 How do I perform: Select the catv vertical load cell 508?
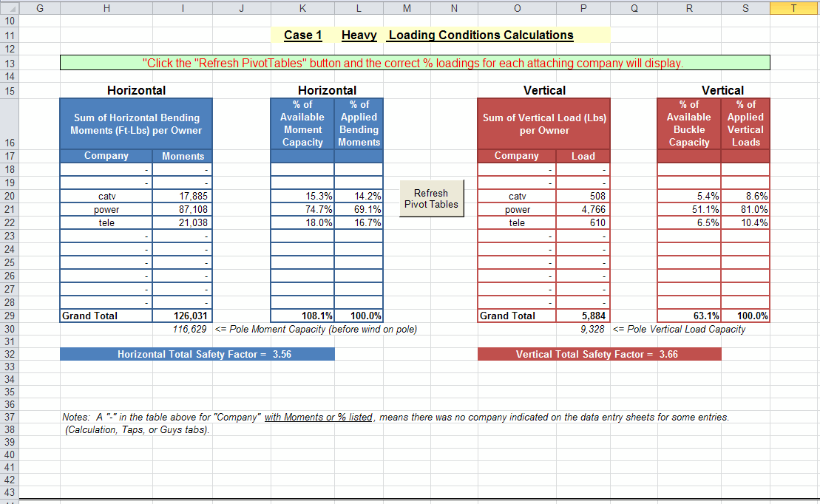(x=583, y=196)
